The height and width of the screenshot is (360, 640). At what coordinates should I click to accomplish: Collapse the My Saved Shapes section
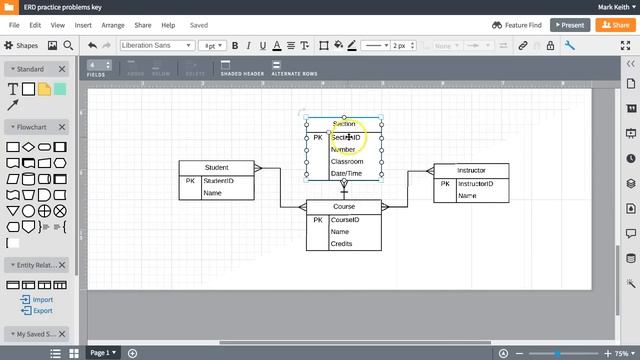[x=13, y=334]
